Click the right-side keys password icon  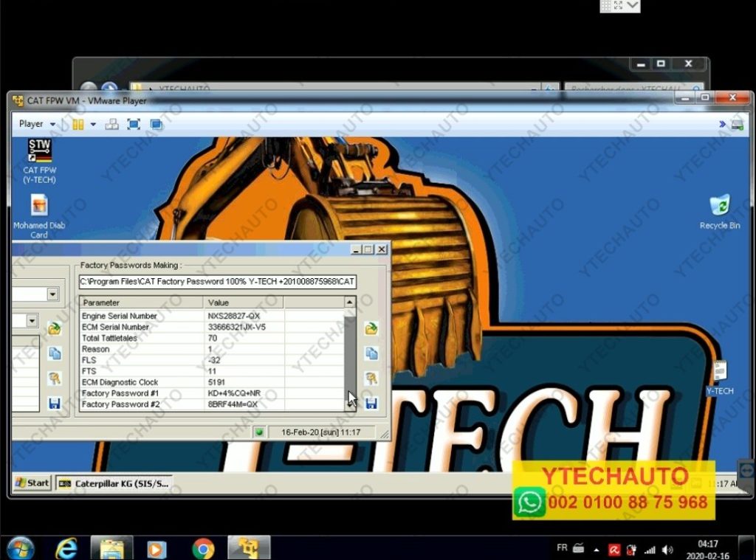coord(371,378)
